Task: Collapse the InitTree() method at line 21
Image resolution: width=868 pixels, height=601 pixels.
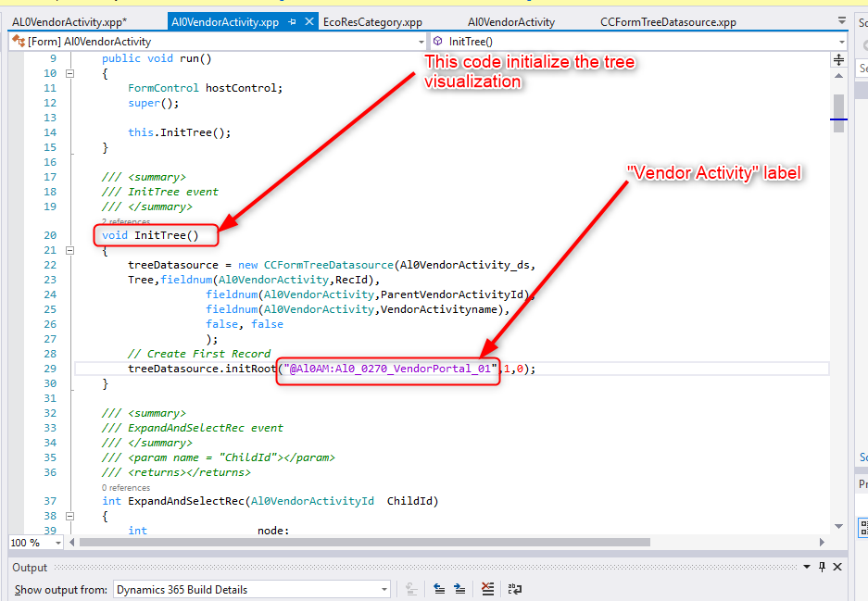Action: point(69,250)
